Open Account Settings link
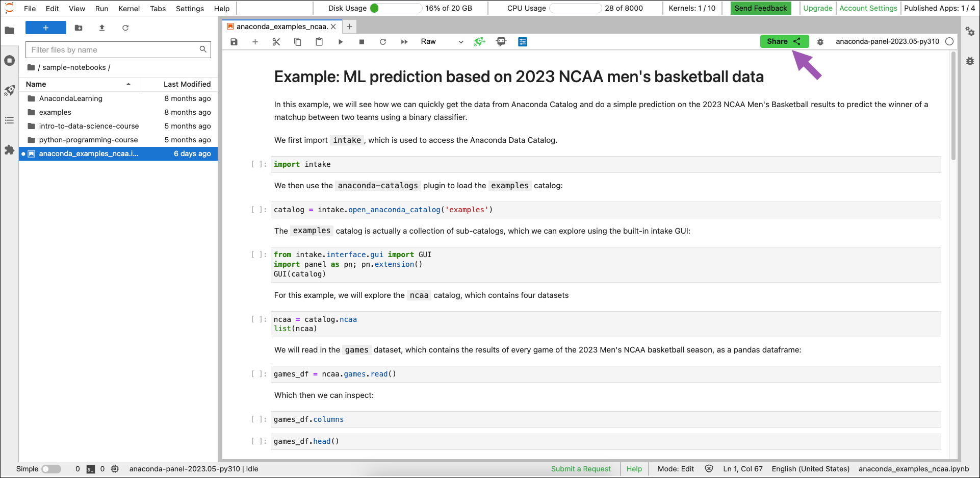 868,8
